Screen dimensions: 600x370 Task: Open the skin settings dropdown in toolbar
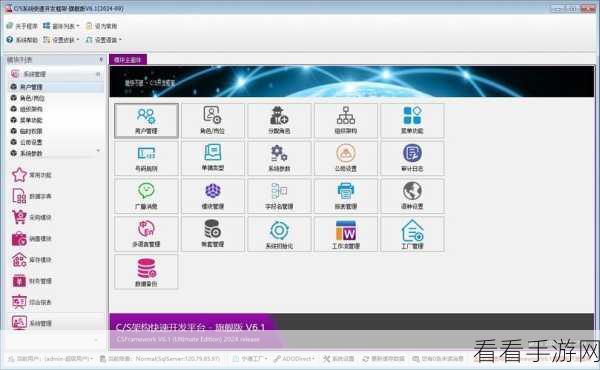61,40
